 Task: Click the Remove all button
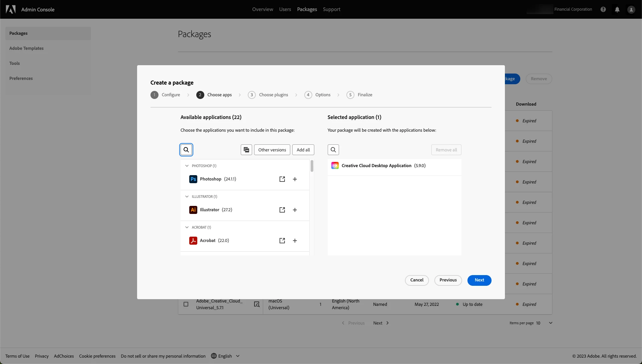(446, 150)
